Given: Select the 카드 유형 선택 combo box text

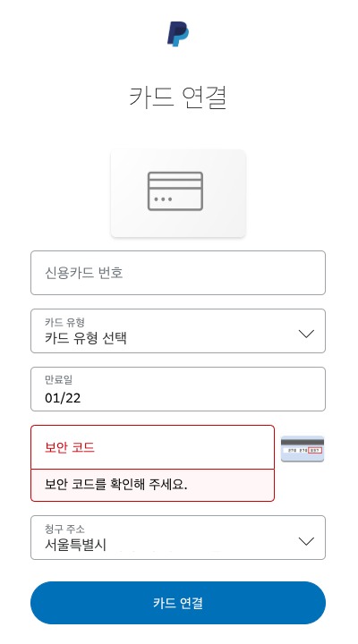Looking at the screenshot, I should point(86,338).
